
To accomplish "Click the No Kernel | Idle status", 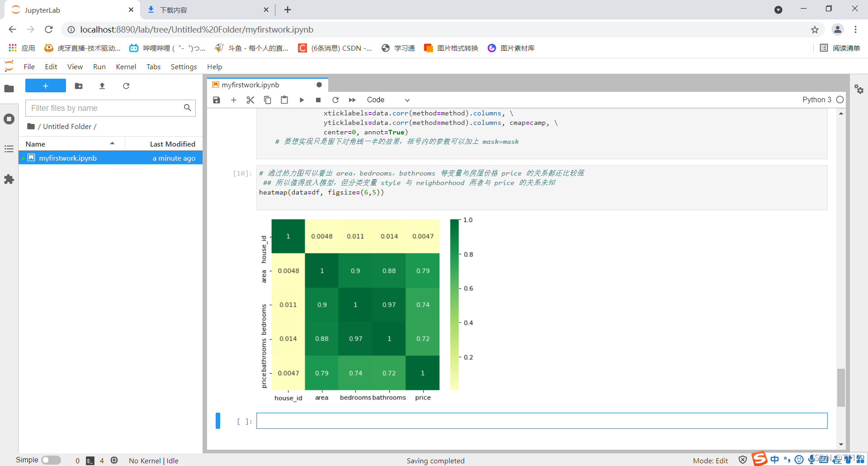I will (x=154, y=461).
